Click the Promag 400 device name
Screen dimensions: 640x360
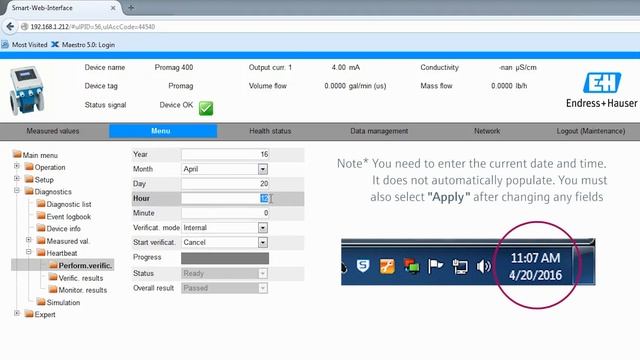174,67
